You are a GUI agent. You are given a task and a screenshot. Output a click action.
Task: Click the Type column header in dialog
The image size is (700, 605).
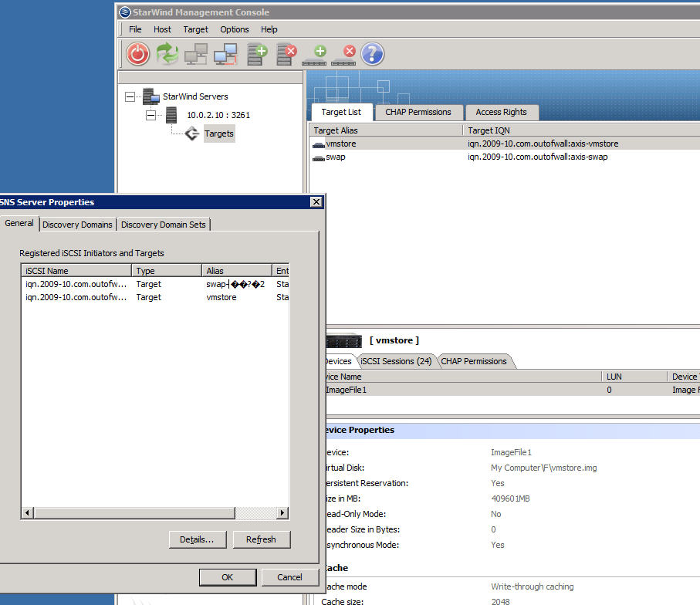[x=167, y=271]
